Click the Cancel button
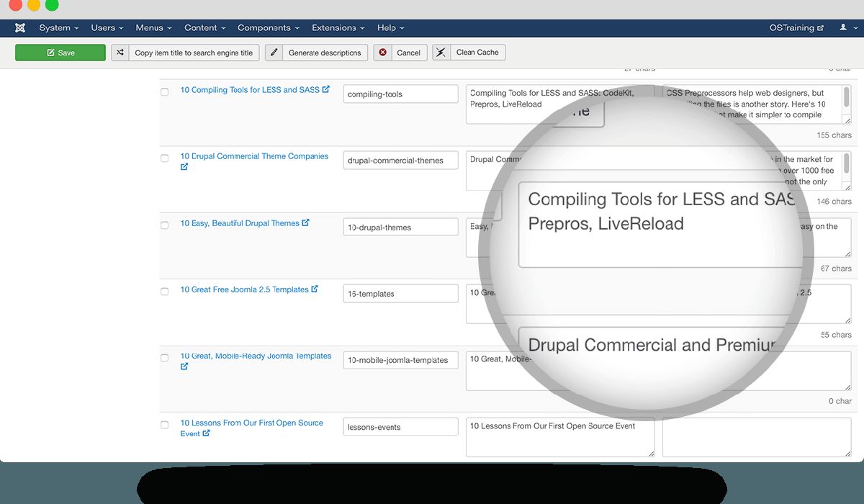The height and width of the screenshot is (504, 864). pyautogui.click(x=400, y=53)
